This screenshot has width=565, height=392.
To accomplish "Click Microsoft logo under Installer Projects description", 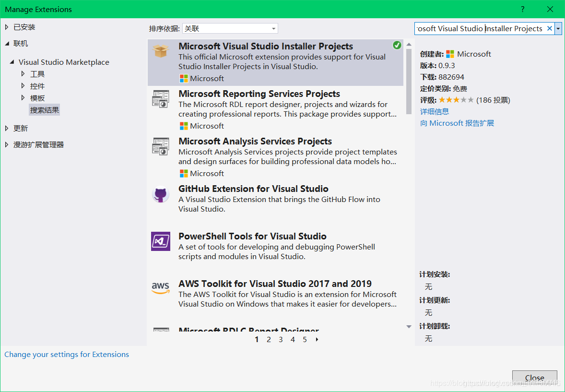I will point(184,79).
